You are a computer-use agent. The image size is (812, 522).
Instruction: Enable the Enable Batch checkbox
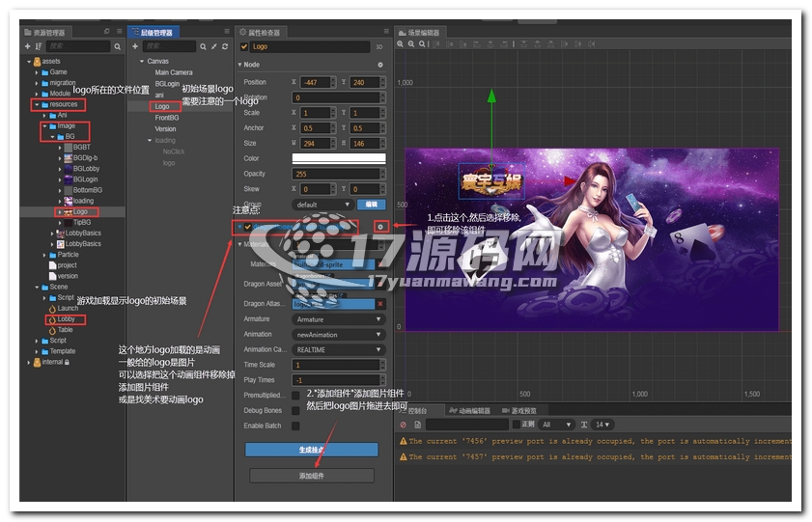point(295,426)
